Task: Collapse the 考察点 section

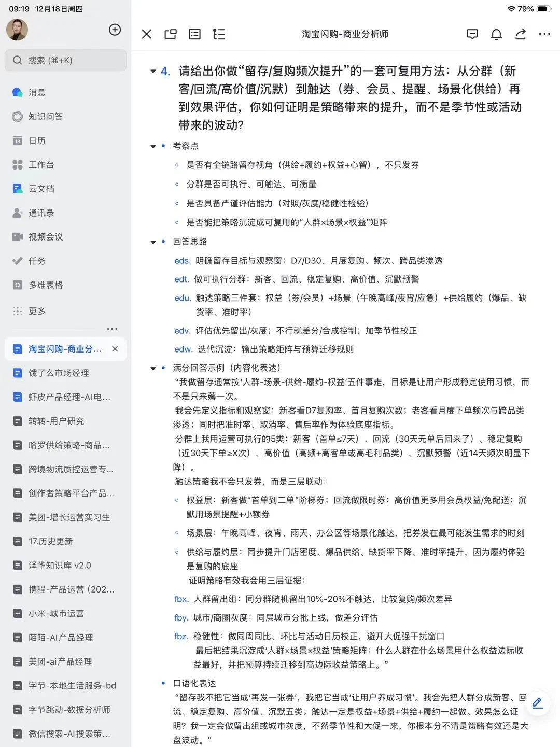Action: [152, 146]
